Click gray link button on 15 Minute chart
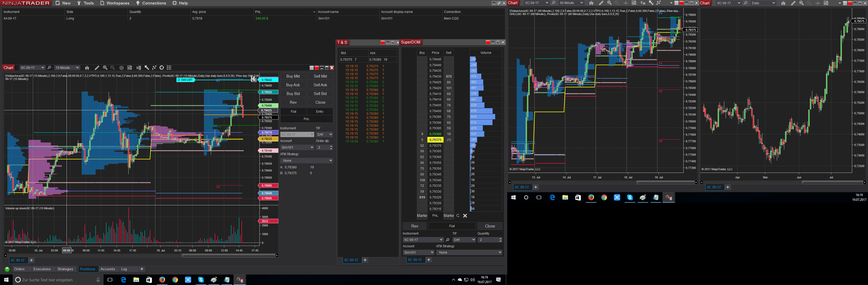Image resolution: width=868 pixels, height=285 pixels. click(x=312, y=68)
